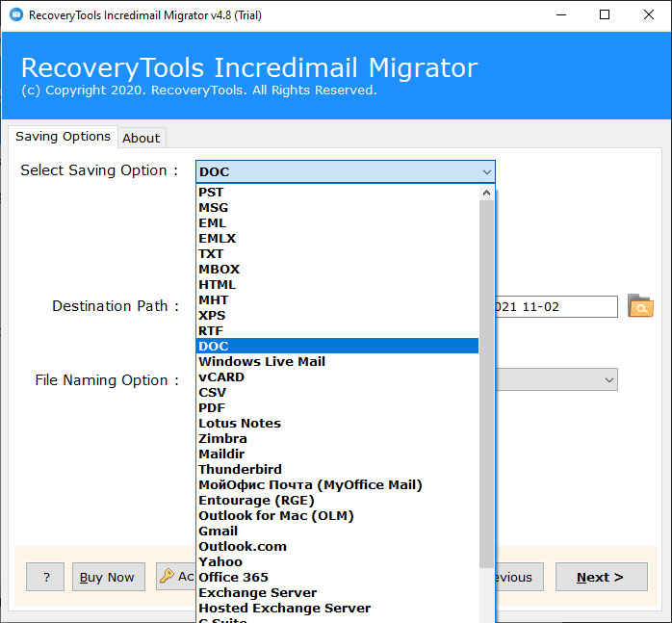The height and width of the screenshot is (623, 672).
Task: Click the partially hidden Previous button
Action: click(x=520, y=577)
